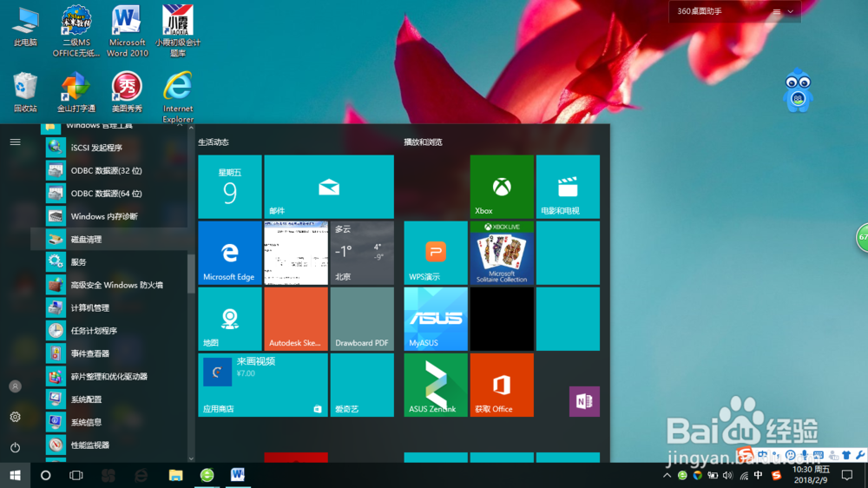Click the app list scrollbar up arrow

tap(191, 128)
